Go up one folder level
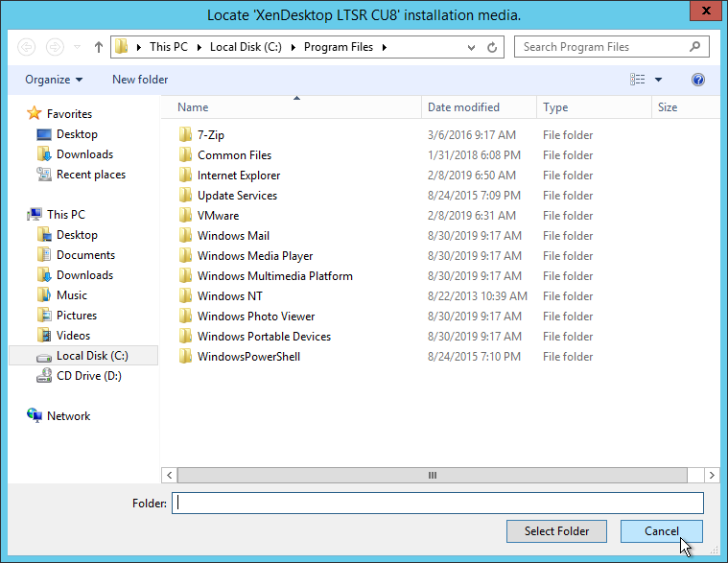 coord(98,47)
